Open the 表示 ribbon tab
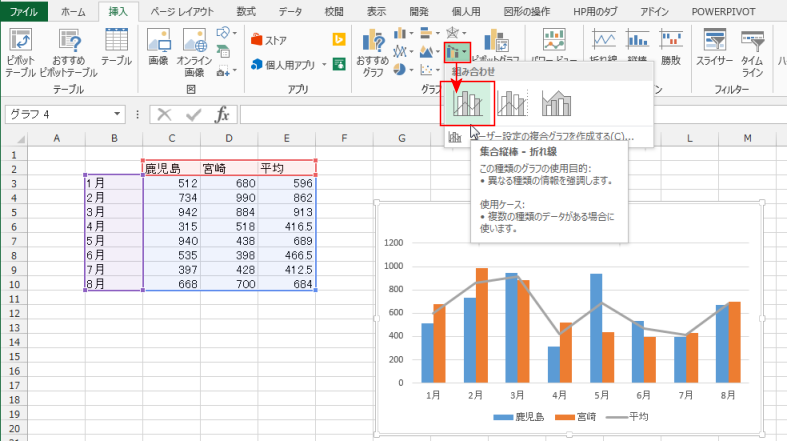The width and height of the screenshot is (787, 441). [376, 11]
